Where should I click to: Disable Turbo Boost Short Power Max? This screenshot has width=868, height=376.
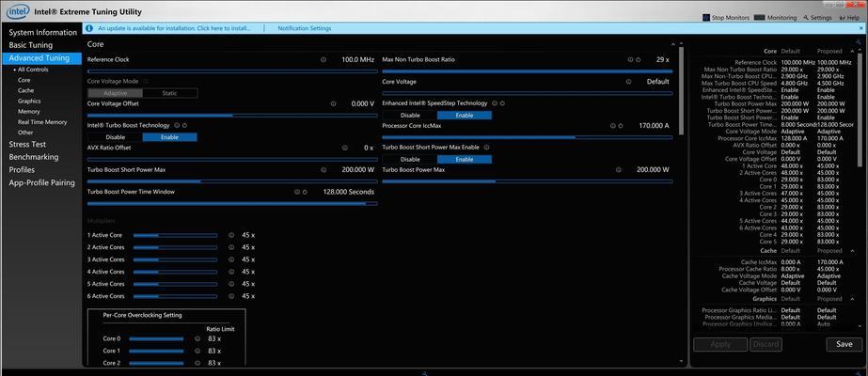coord(410,159)
